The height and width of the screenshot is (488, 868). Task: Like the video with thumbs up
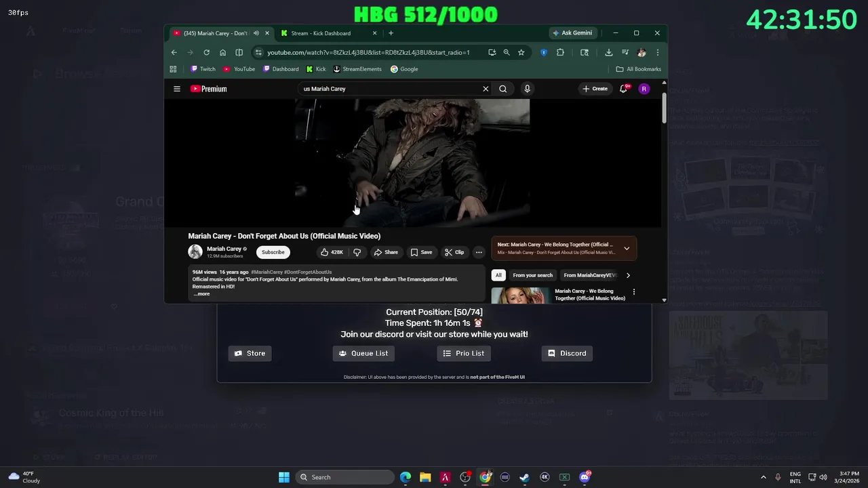[332, 252]
